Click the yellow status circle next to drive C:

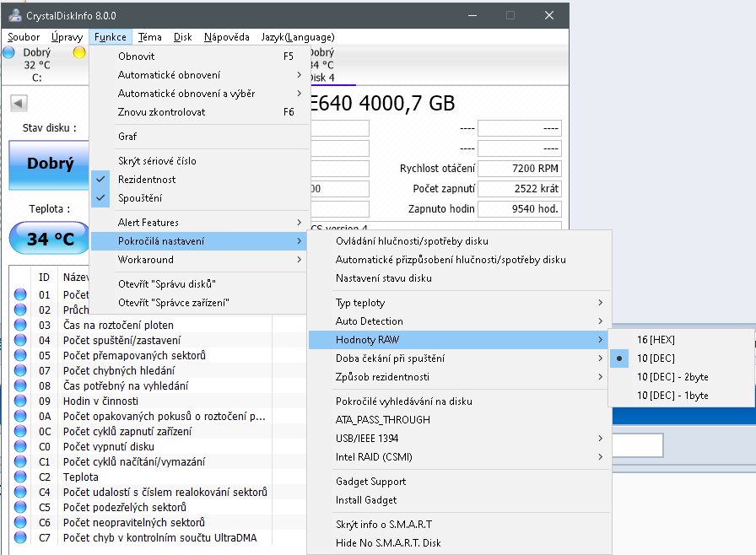[79, 52]
